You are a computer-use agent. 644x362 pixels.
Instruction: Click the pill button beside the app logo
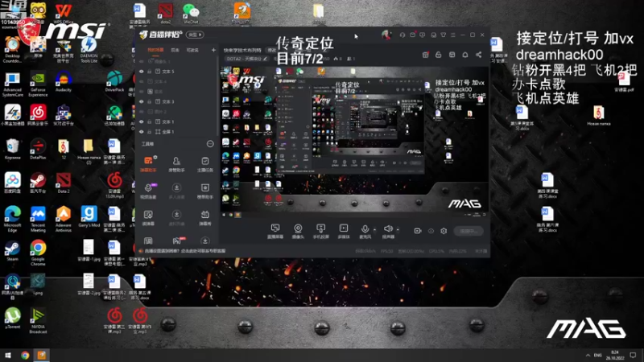coord(195,35)
